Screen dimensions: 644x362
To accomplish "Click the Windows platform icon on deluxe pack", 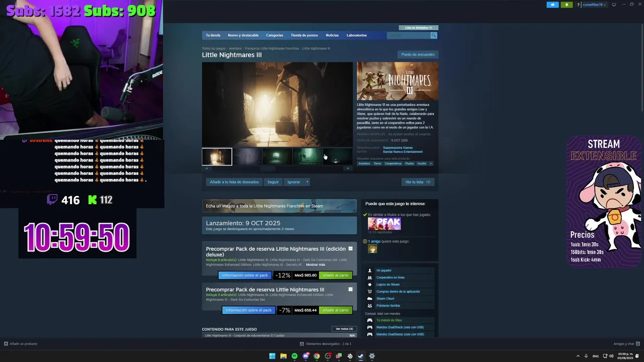I will (351, 248).
